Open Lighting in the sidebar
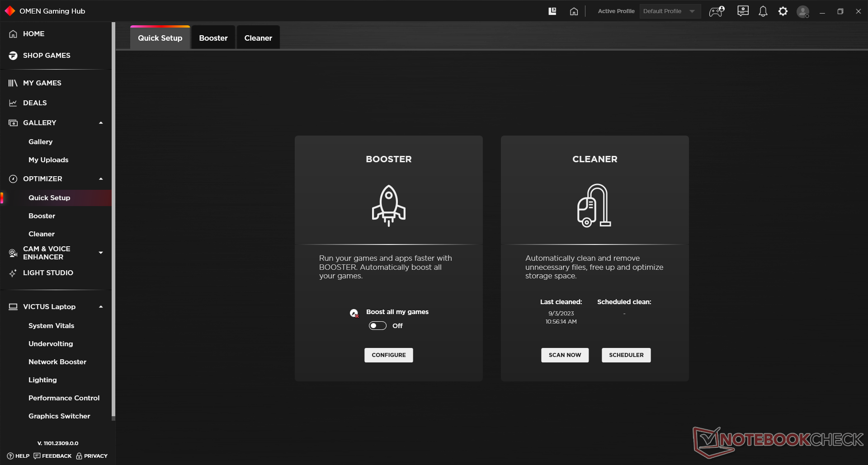This screenshot has height=465, width=868. pos(42,380)
